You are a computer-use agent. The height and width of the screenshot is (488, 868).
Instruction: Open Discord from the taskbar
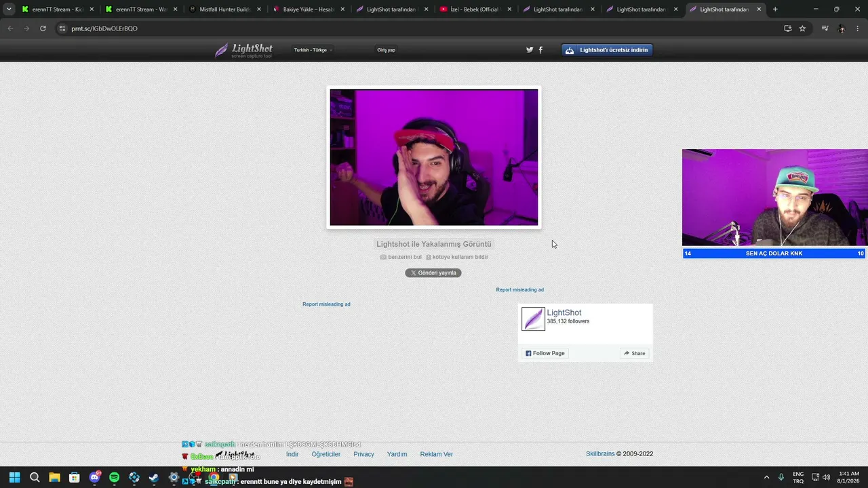[94, 477]
